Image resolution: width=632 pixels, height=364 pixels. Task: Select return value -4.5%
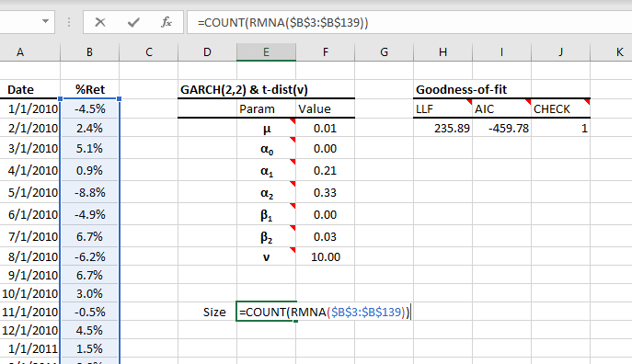click(x=89, y=108)
